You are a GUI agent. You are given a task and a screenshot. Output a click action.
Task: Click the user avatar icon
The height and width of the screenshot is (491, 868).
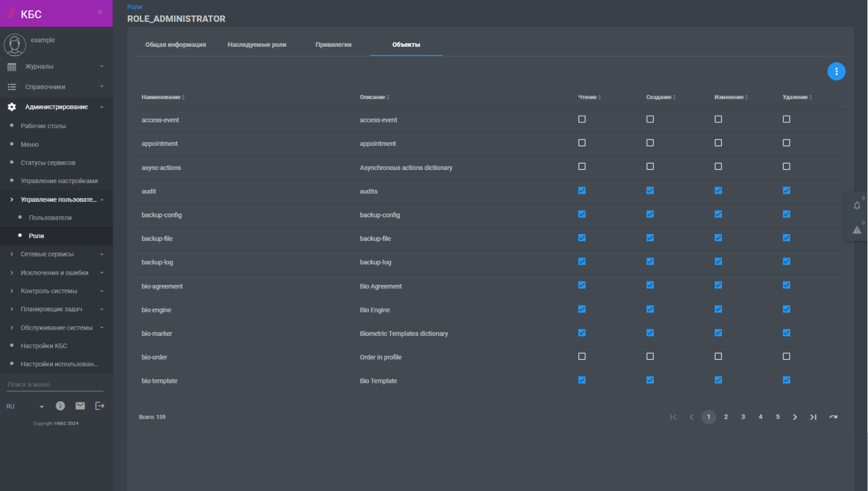pyautogui.click(x=15, y=45)
